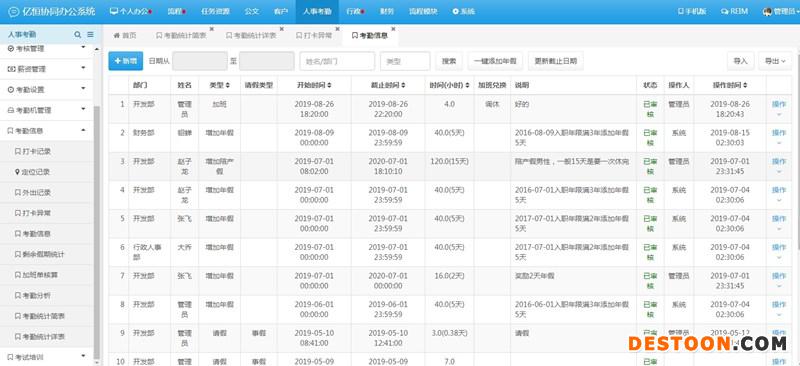This screenshot has height=366, width=800.
Task: Expand the 考勤设置 sidebar section
Action: [x=47, y=89]
